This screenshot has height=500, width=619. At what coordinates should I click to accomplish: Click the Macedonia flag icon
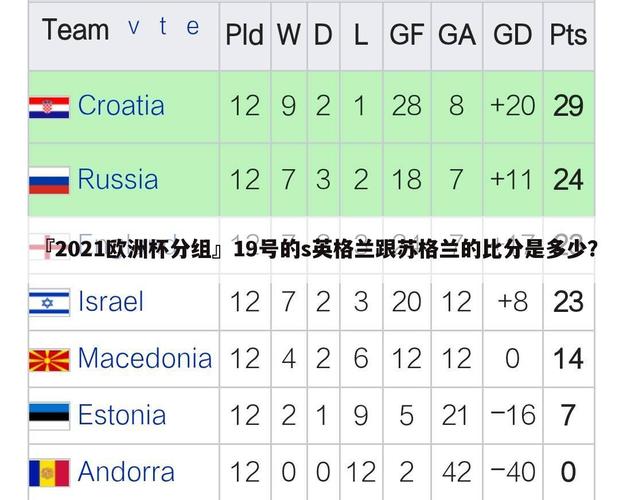[x=49, y=360]
